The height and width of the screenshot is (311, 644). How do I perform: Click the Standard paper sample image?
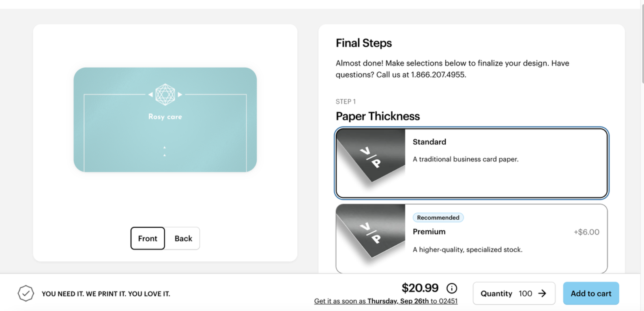[371, 163]
